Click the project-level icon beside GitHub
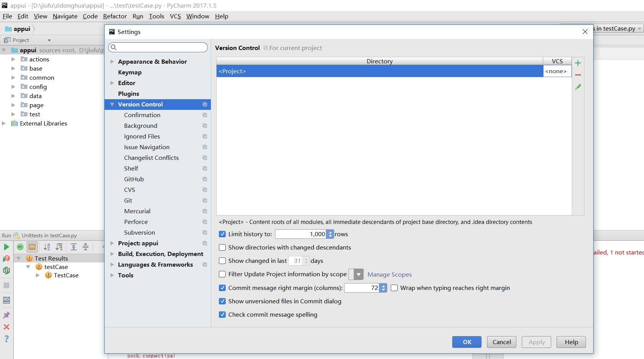Image resolution: width=644 pixels, height=359 pixels. point(205,179)
